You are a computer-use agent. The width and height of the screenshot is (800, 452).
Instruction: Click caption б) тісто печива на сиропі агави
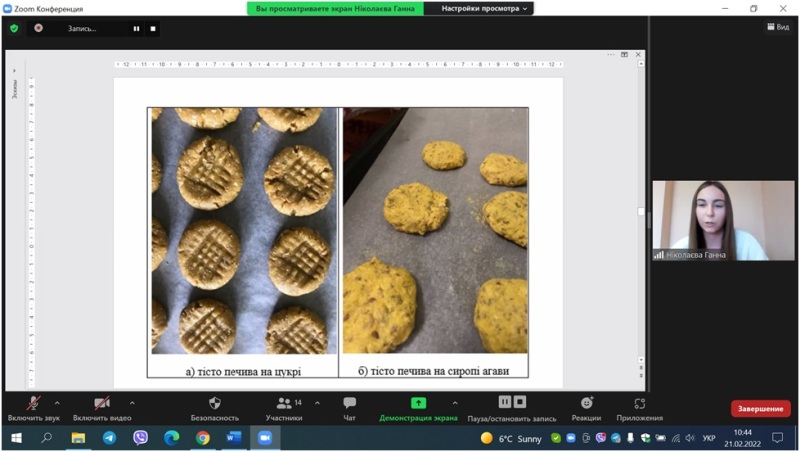pos(434,371)
